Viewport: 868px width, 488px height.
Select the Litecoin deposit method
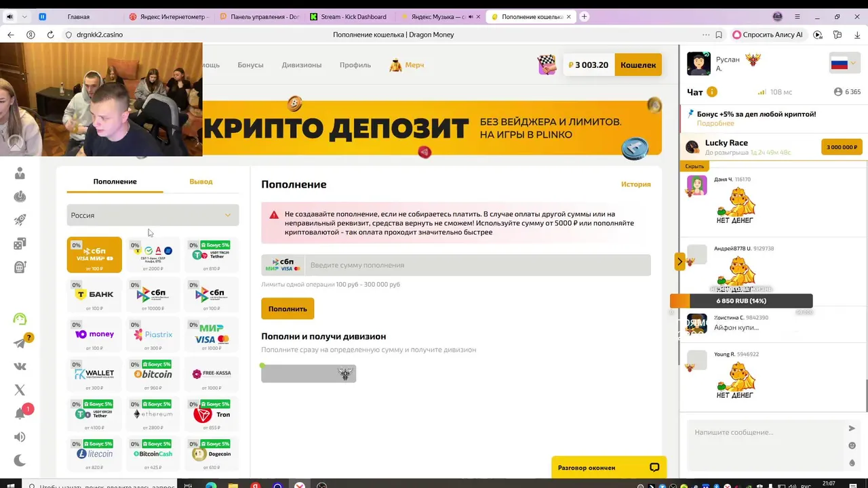point(94,454)
